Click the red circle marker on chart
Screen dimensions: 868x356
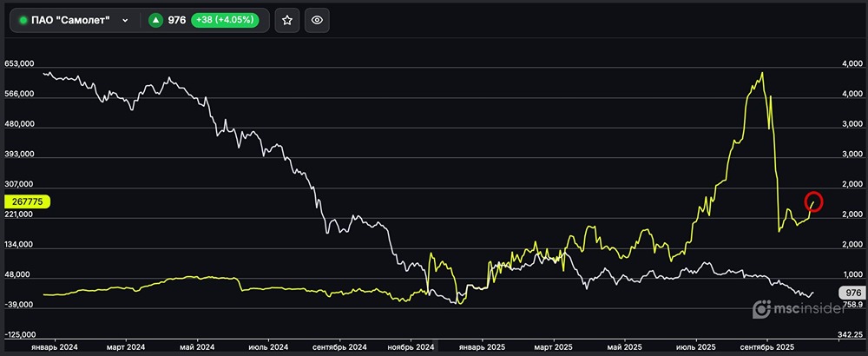click(813, 201)
